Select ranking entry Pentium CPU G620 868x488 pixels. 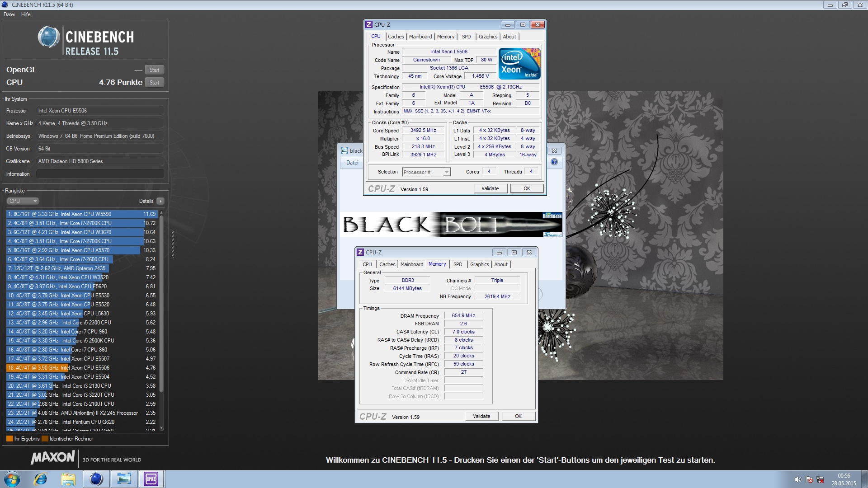click(x=81, y=422)
